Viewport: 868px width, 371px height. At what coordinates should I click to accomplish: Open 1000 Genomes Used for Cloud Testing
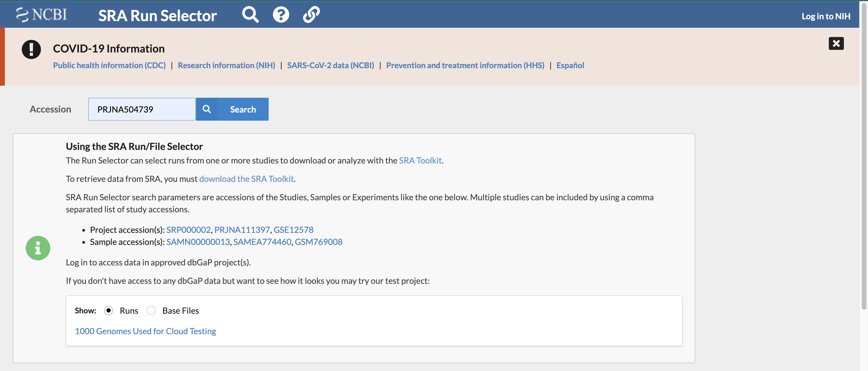(145, 330)
